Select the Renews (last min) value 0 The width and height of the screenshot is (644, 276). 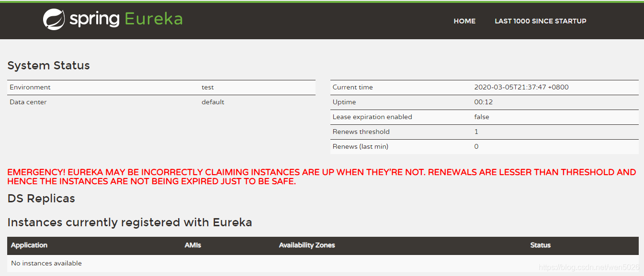pyautogui.click(x=476, y=146)
